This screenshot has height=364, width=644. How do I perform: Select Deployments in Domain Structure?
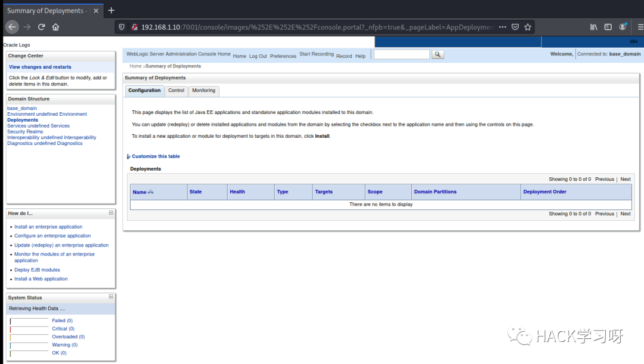click(x=23, y=120)
